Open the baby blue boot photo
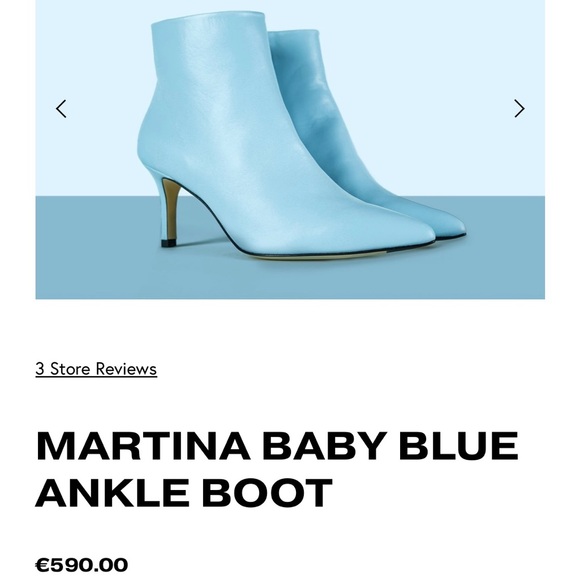Screen dimensions: 580x580 click(290, 149)
